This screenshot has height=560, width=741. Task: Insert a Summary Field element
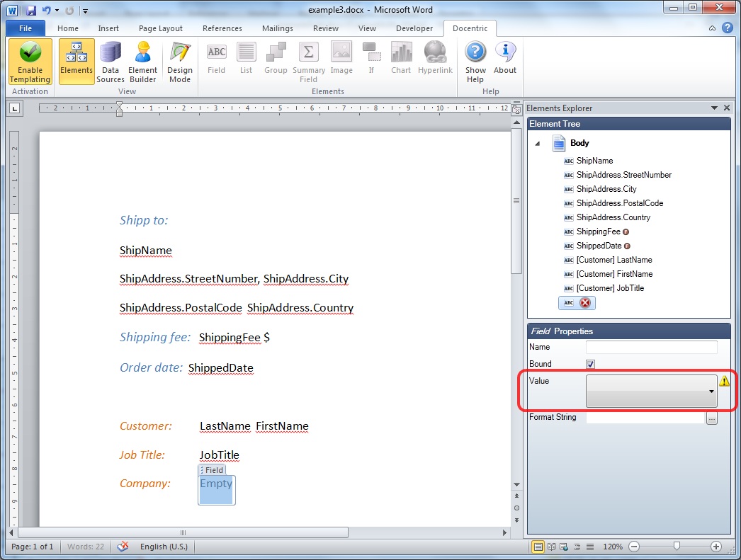(x=309, y=62)
